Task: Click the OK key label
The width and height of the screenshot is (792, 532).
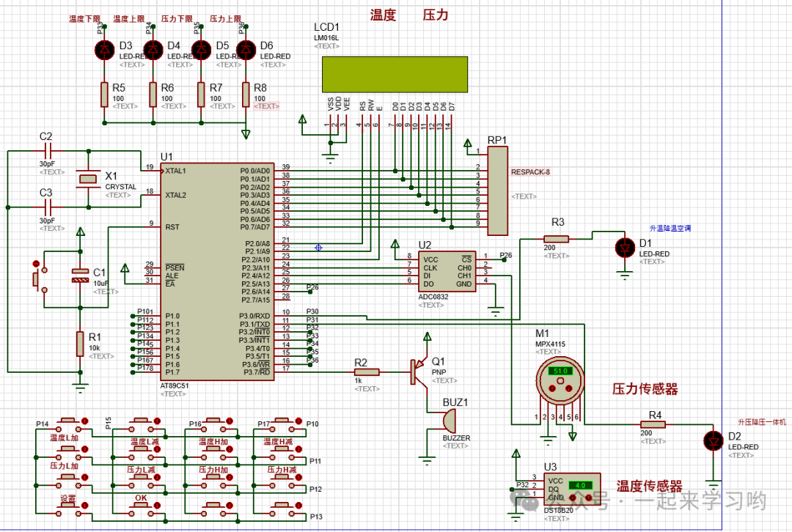Action: click(141, 498)
